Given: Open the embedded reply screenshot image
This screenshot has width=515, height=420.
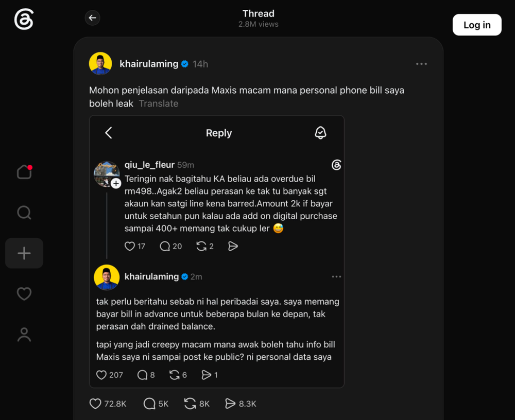Looking at the screenshot, I should coord(217,252).
